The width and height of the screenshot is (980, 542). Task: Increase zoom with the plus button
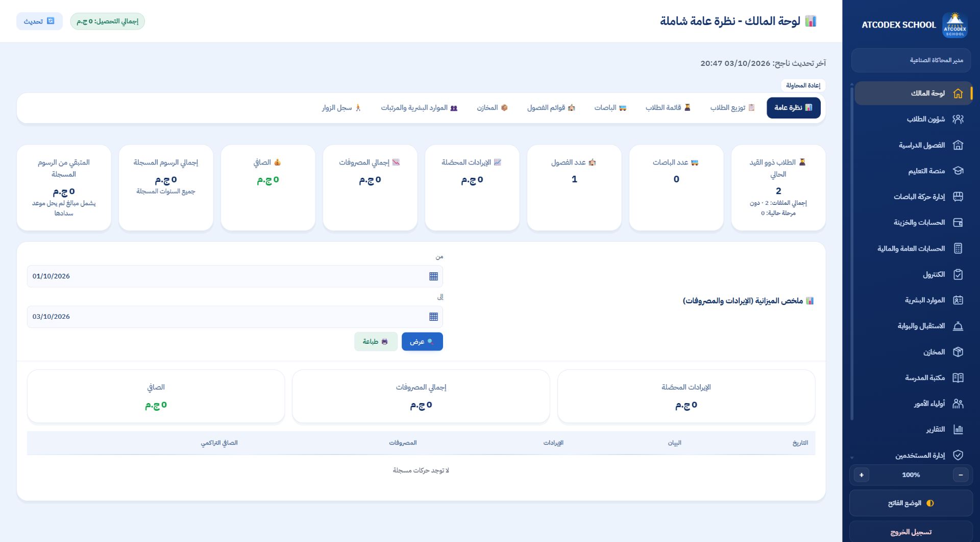[862, 475]
